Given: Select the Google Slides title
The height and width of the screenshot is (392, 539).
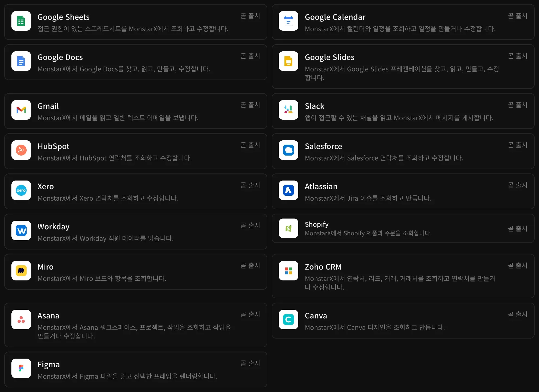Looking at the screenshot, I should (x=330, y=57).
